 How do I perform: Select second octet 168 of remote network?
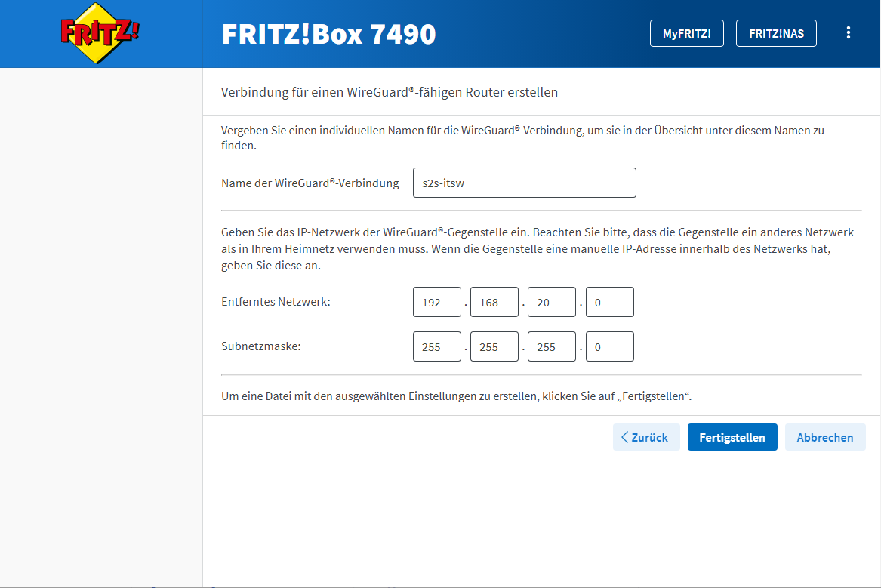pyautogui.click(x=494, y=302)
